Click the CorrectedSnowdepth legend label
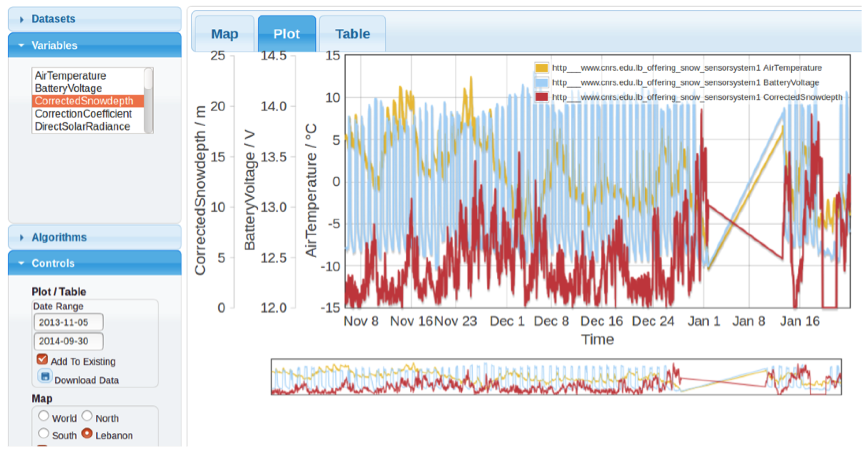The image size is (868, 454). (x=697, y=97)
